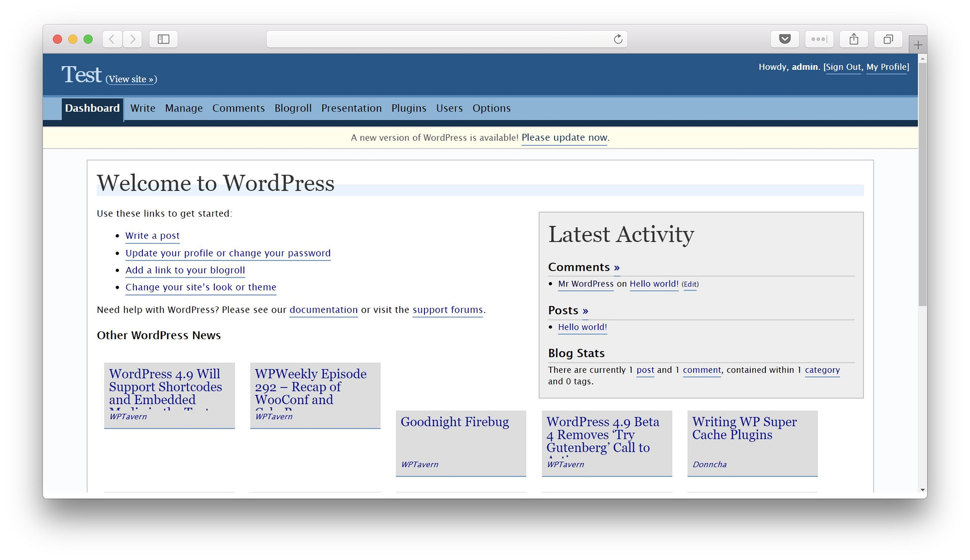The width and height of the screenshot is (970, 560).
Task: Click the View site link
Action: [131, 79]
